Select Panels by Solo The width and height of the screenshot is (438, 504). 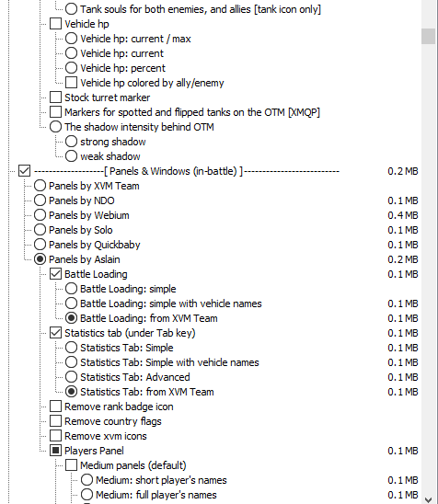pos(40,230)
